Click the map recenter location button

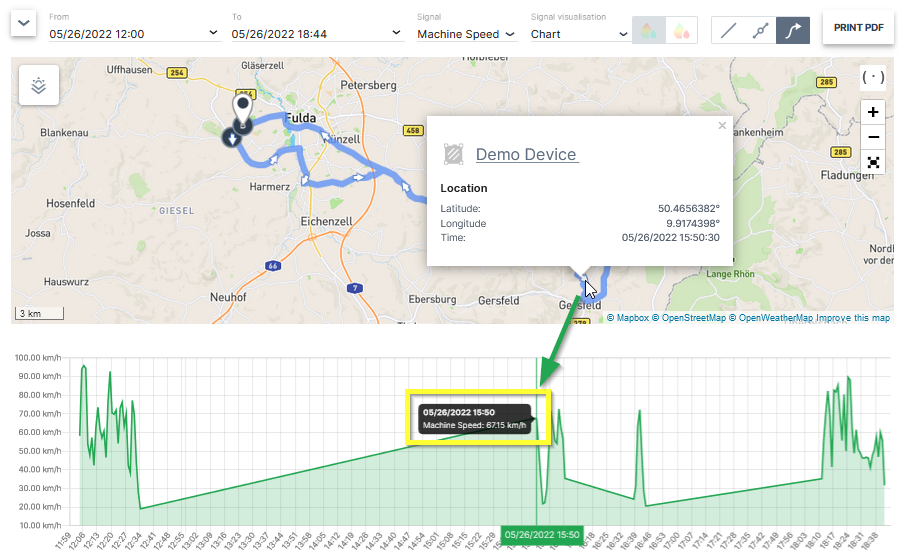pos(873,78)
